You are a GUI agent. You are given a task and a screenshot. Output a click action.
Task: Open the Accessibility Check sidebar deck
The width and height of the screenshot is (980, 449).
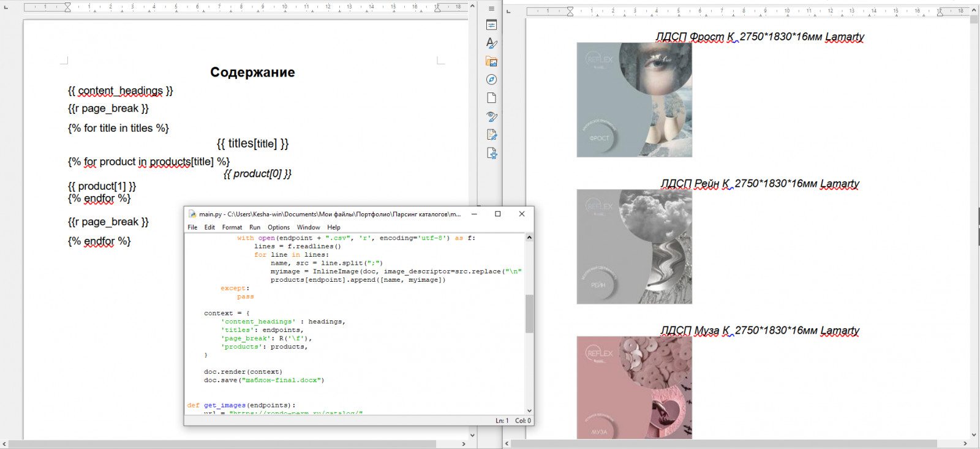tap(491, 153)
